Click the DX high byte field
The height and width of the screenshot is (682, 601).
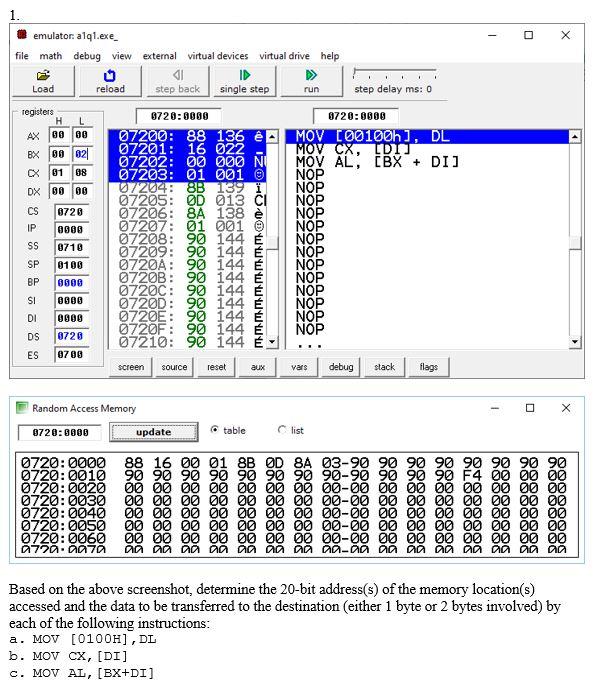[58, 191]
